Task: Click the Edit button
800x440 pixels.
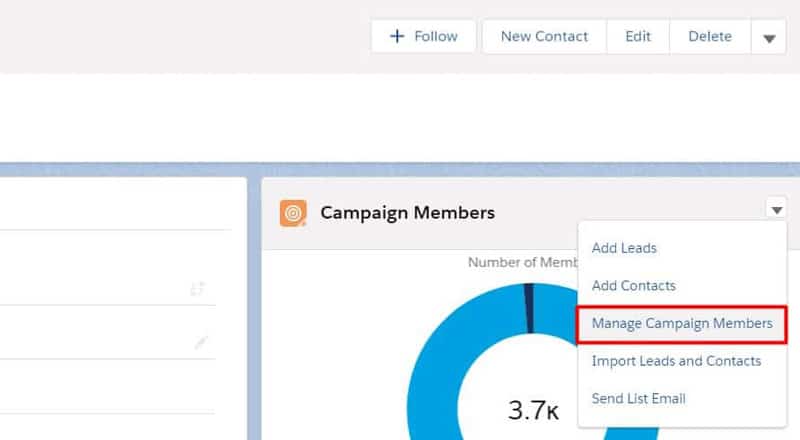Action: click(x=638, y=36)
